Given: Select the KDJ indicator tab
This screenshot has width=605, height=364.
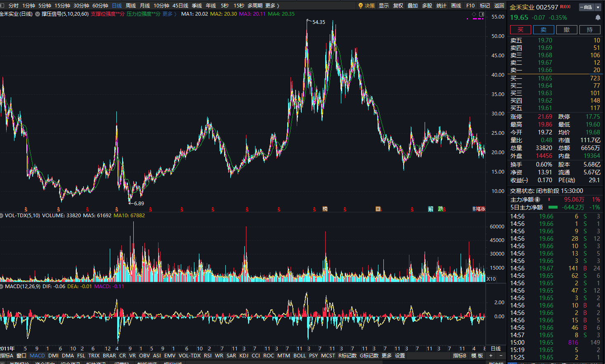Looking at the screenshot, I should pos(244,356).
